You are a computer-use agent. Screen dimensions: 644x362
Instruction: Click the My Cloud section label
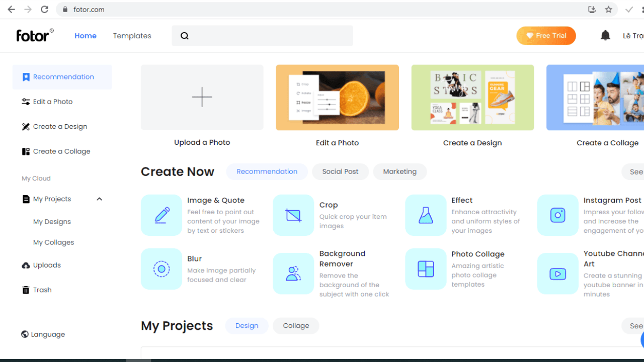(x=36, y=178)
